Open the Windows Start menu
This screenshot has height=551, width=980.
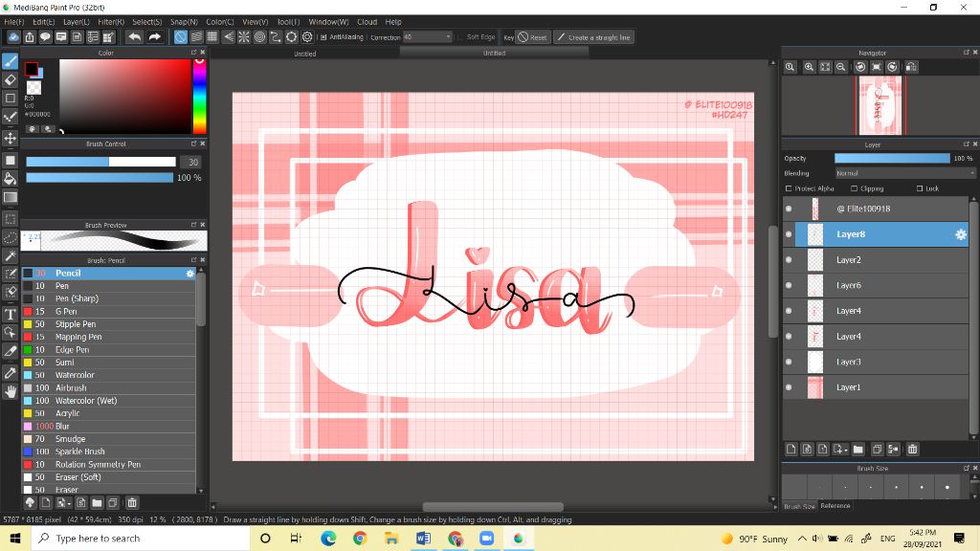15,539
